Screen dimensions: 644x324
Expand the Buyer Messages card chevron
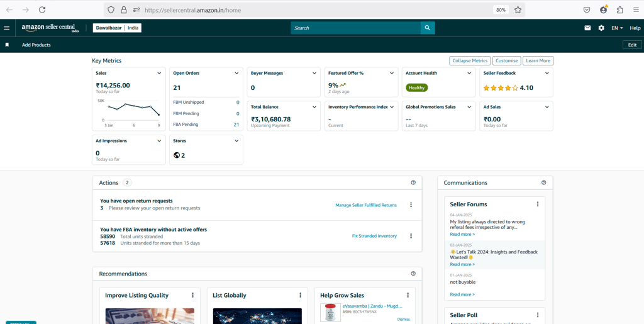314,73
